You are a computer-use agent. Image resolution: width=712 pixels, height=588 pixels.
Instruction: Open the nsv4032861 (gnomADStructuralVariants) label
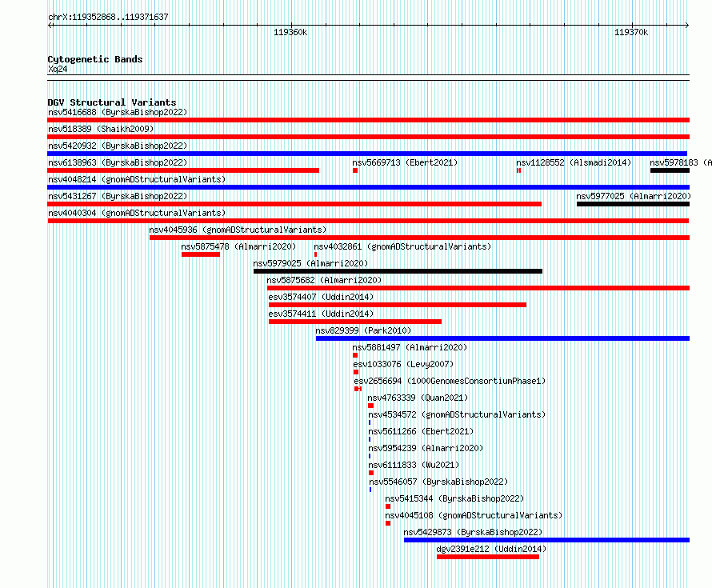click(402, 246)
